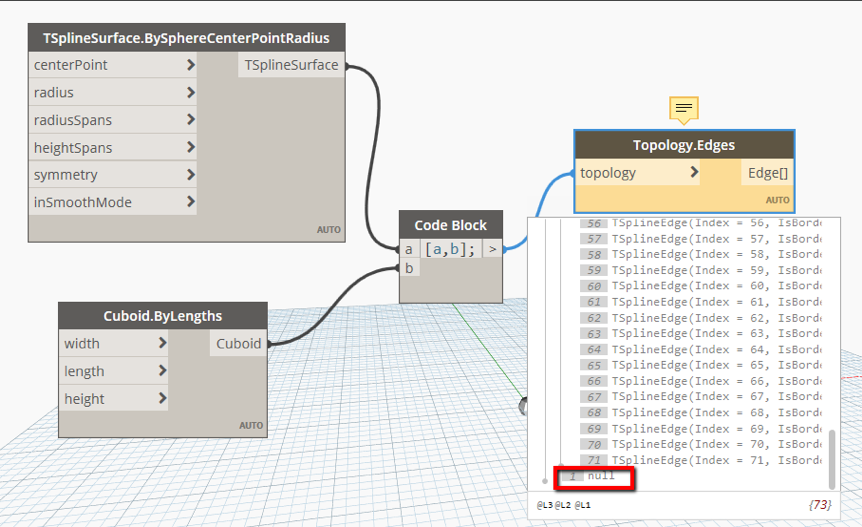Select the @L1 list level label

tap(583, 504)
